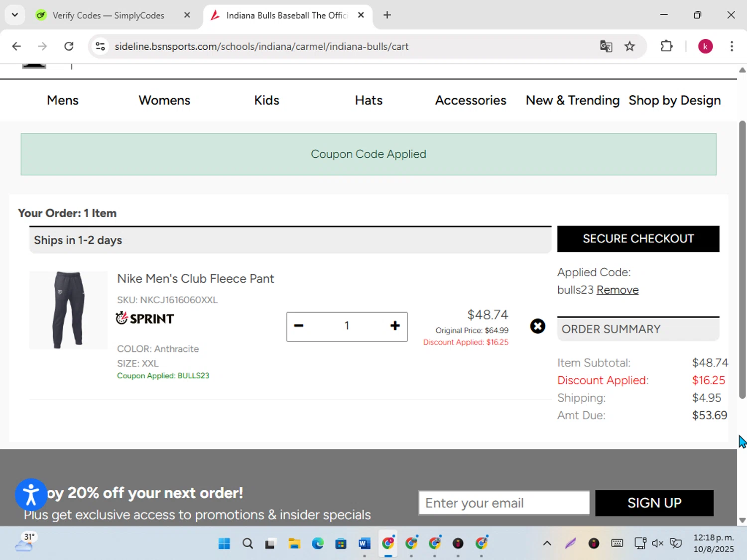Go back to previous page
The height and width of the screenshot is (560, 747).
(x=16, y=46)
